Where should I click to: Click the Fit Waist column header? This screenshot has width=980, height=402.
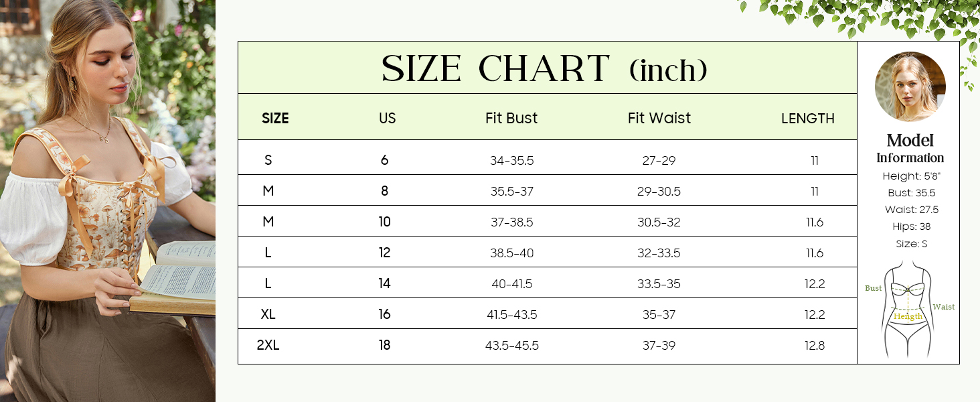point(659,118)
